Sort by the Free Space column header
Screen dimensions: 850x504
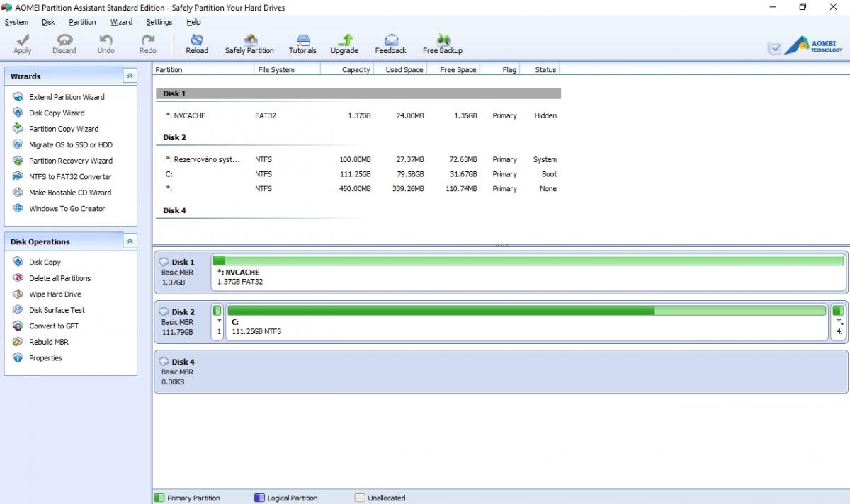point(453,69)
